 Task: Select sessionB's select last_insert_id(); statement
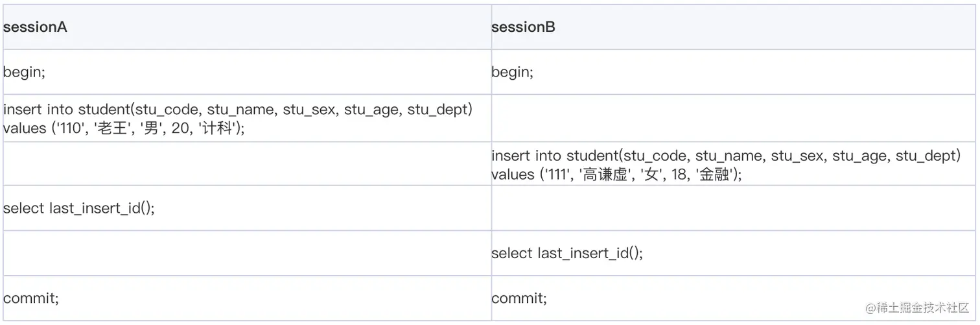click(x=567, y=253)
